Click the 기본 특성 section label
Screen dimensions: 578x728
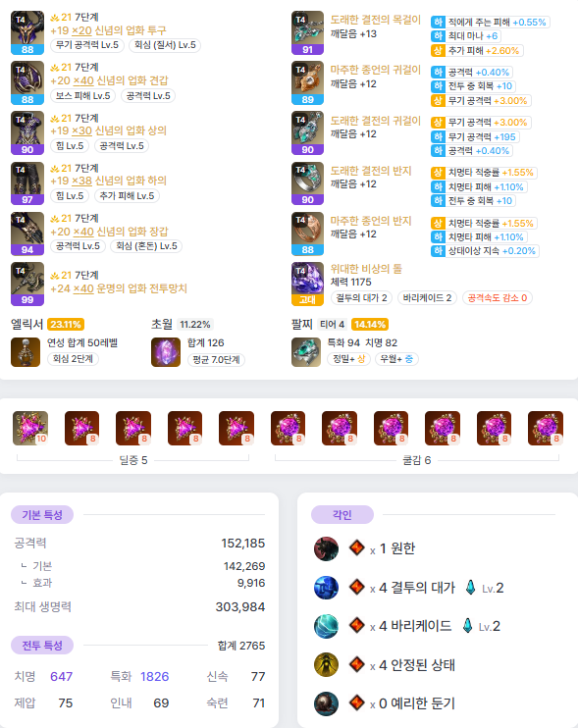coord(42,514)
